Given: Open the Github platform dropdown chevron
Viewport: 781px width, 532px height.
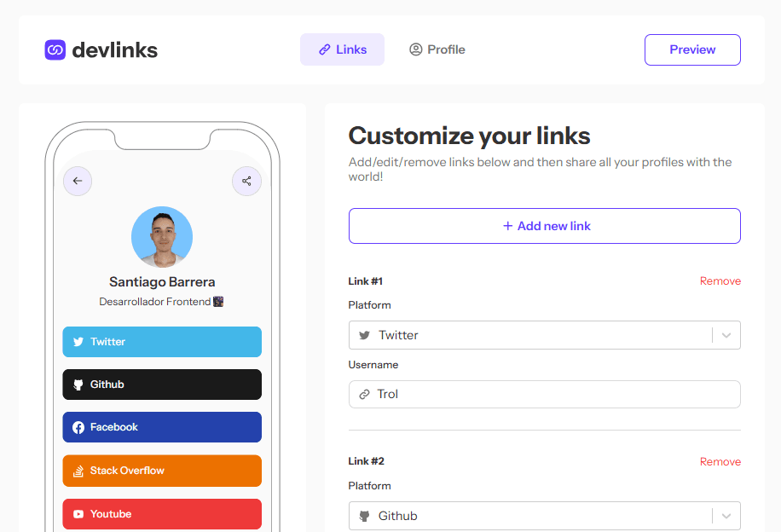Looking at the screenshot, I should (x=726, y=516).
